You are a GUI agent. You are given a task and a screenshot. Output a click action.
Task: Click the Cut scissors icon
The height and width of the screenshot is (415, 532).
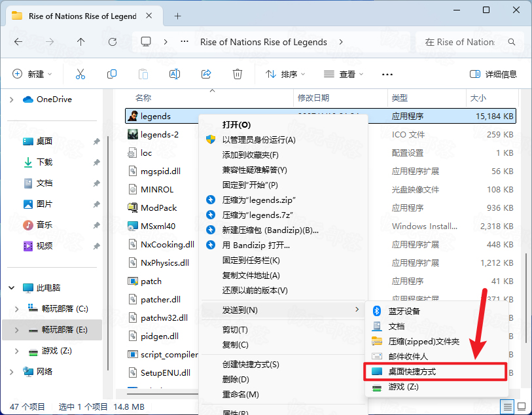pos(80,74)
